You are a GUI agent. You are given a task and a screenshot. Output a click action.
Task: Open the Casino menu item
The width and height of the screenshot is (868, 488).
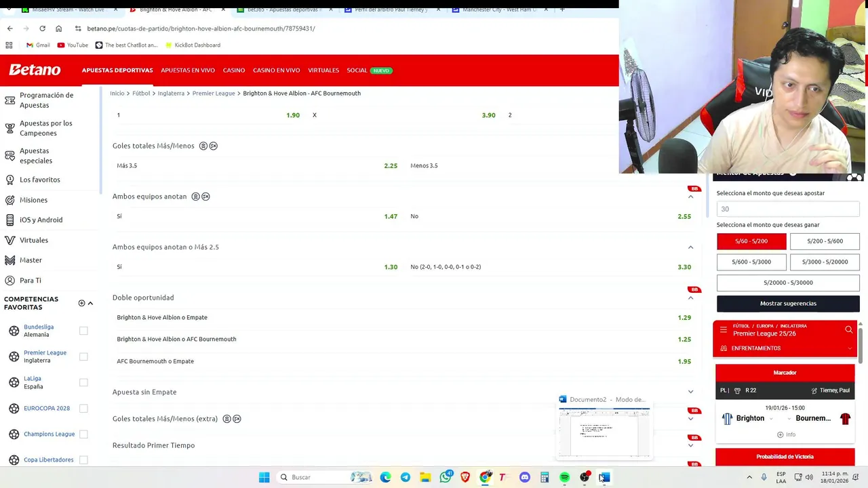click(x=234, y=70)
